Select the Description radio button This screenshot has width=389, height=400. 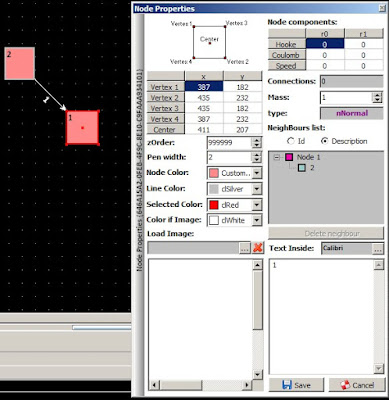tap(324, 141)
